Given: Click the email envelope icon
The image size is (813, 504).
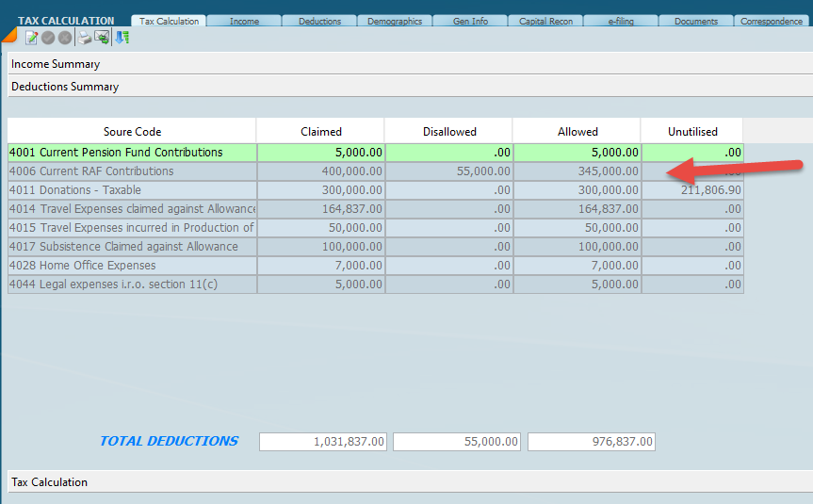Looking at the screenshot, I should [x=102, y=38].
